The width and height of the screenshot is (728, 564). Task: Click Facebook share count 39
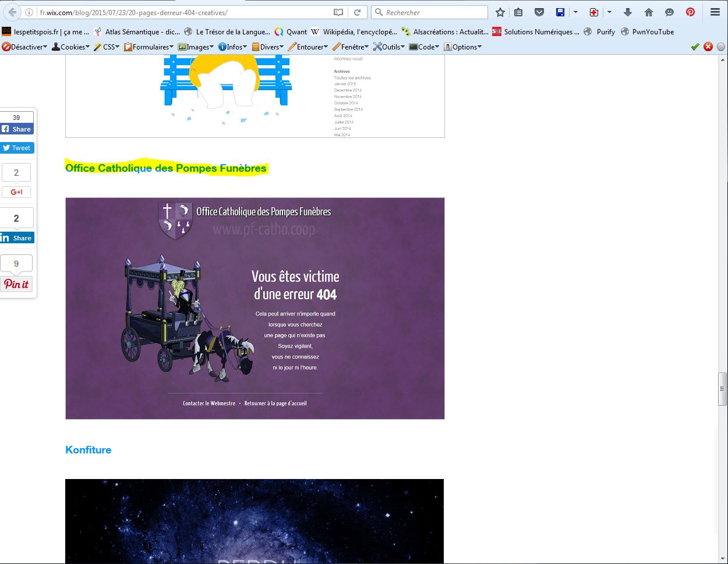tap(16, 118)
